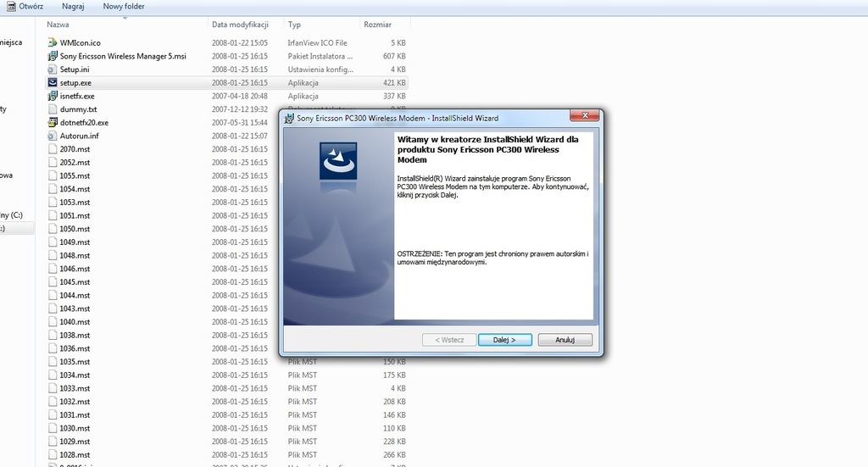This screenshot has width=868, height=467.
Task: Click the 607 KB size cell
Action: tap(394, 56)
